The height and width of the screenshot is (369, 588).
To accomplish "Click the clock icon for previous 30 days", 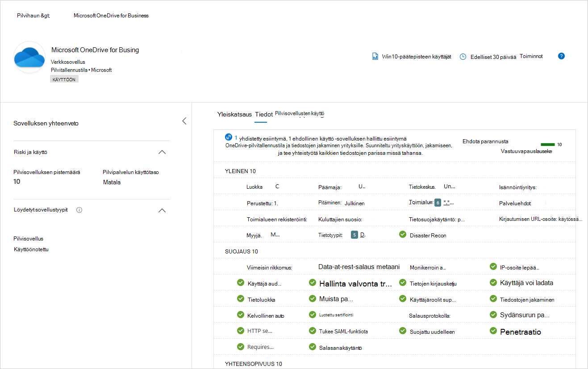I will [463, 57].
